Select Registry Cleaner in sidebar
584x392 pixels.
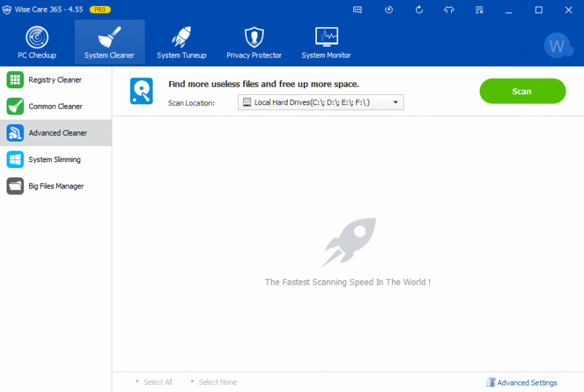(56, 80)
